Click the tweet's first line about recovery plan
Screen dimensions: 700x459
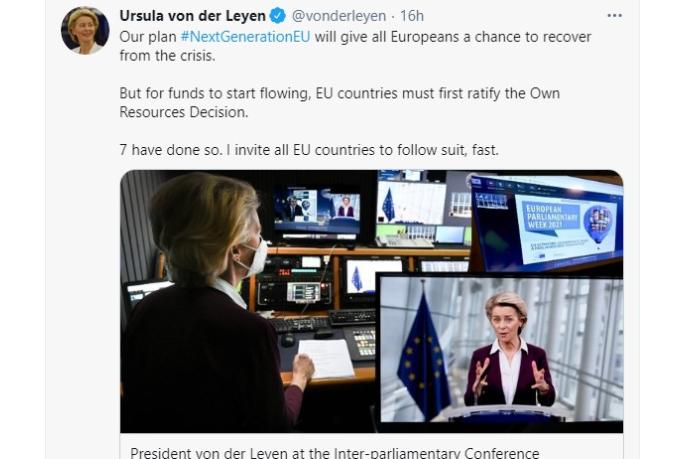355,37
